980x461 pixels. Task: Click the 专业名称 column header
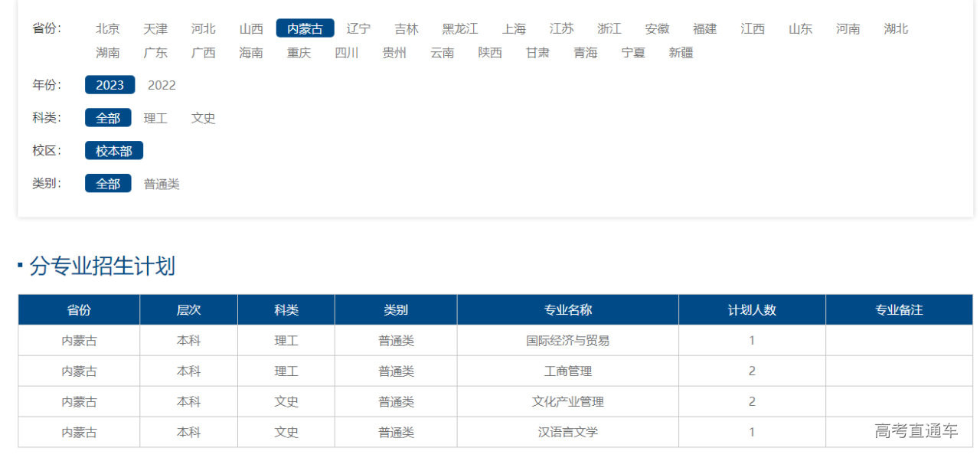pos(567,310)
